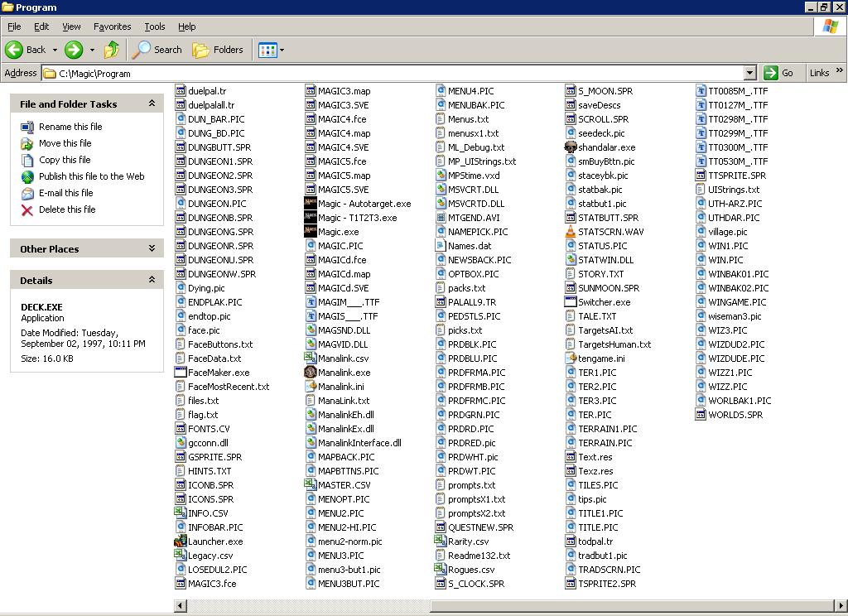Select the Launcher.exe application icon
This screenshot has width=848, height=616.
pos(180,541)
